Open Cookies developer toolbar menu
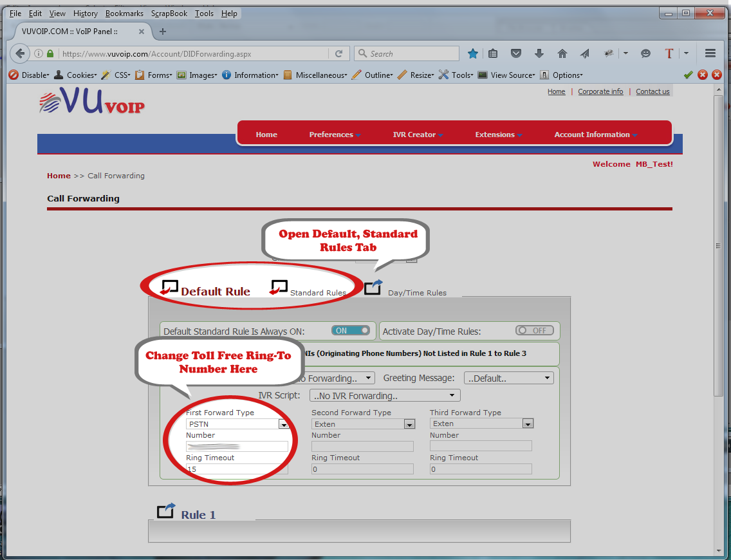The image size is (731, 560). click(x=75, y=75)
